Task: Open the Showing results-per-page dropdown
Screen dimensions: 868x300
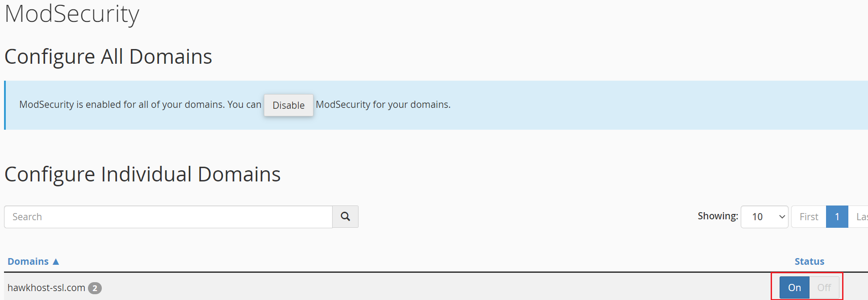Action: 764,217
